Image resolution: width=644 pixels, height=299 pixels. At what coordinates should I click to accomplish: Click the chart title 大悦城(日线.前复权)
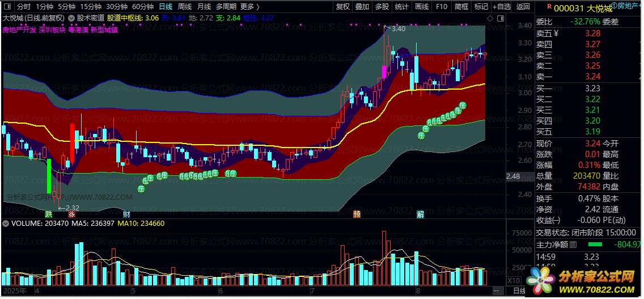pyautogui.click(x=33, y=18)
